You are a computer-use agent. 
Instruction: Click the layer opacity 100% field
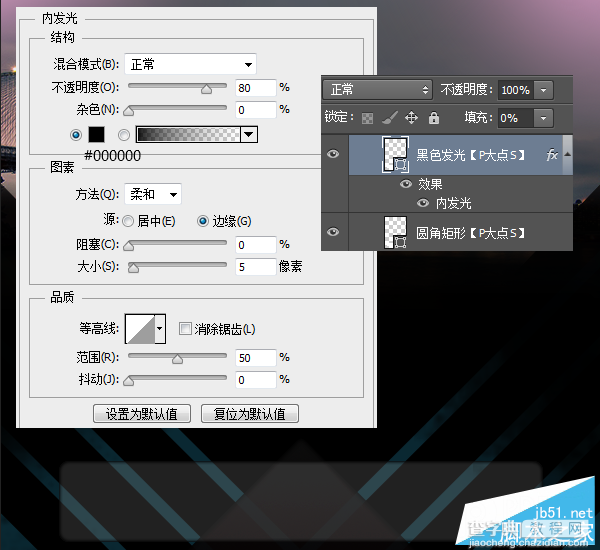(x=516, y=90)
